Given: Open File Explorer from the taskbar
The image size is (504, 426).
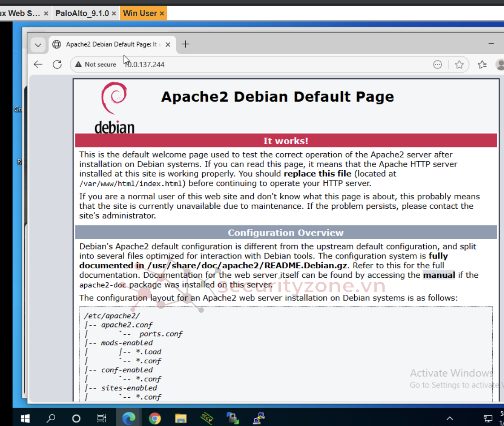Looking at the screenshot, I should (x=181, y=418).
